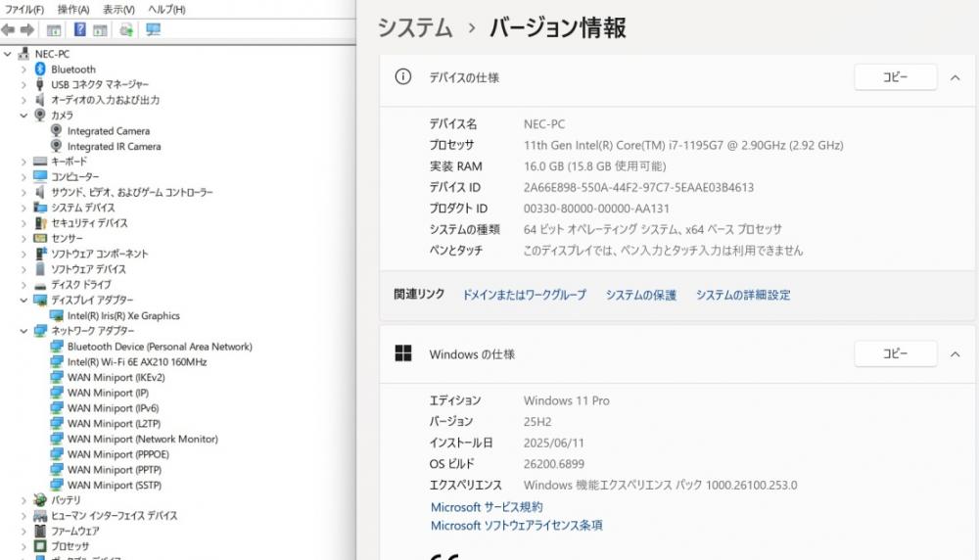Click the blue Help question mark icon
Screen dimensions: 979x560
point(80,29)
